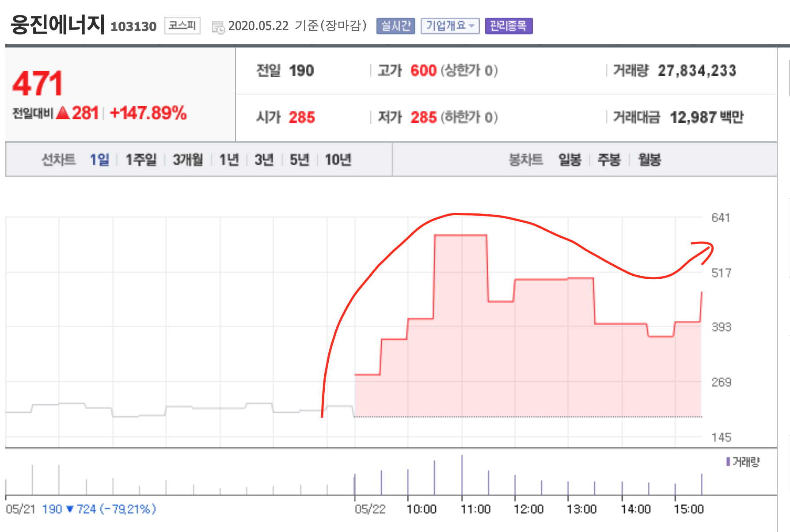The height and width of the screenshot is (532, 790).
Task: Click the 05/21 date axis label
Action: pos(20,509)
